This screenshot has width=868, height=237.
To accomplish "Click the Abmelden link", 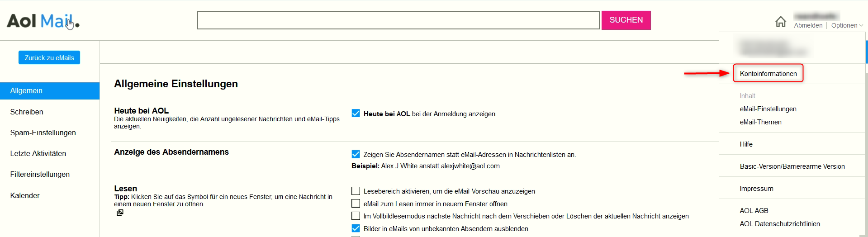I will 808,25.
